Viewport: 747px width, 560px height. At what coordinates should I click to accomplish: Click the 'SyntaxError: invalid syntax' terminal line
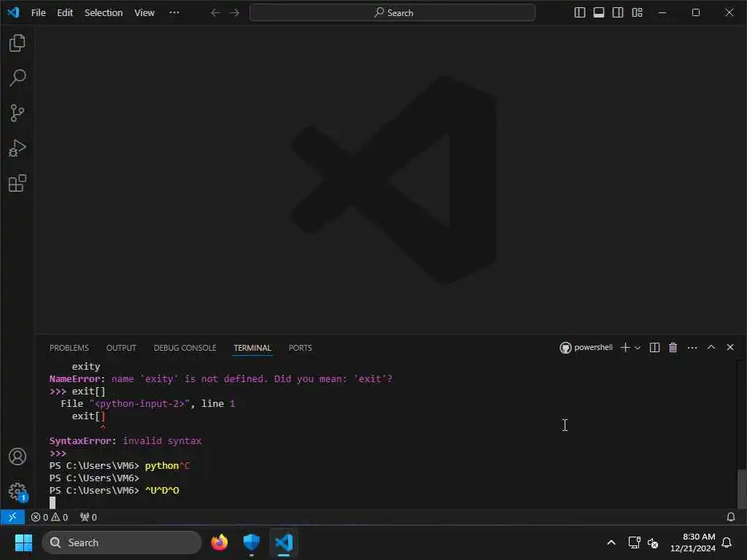125,441
